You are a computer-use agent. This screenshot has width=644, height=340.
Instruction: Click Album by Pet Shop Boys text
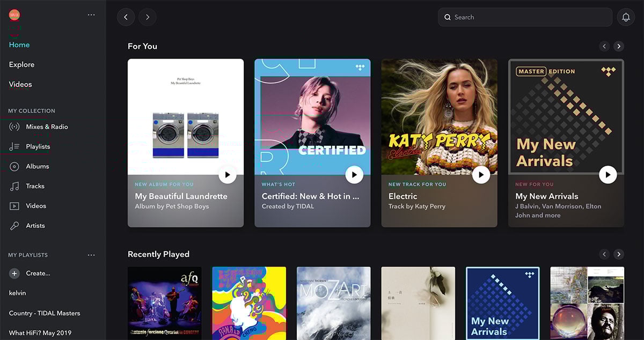point(172,206)
